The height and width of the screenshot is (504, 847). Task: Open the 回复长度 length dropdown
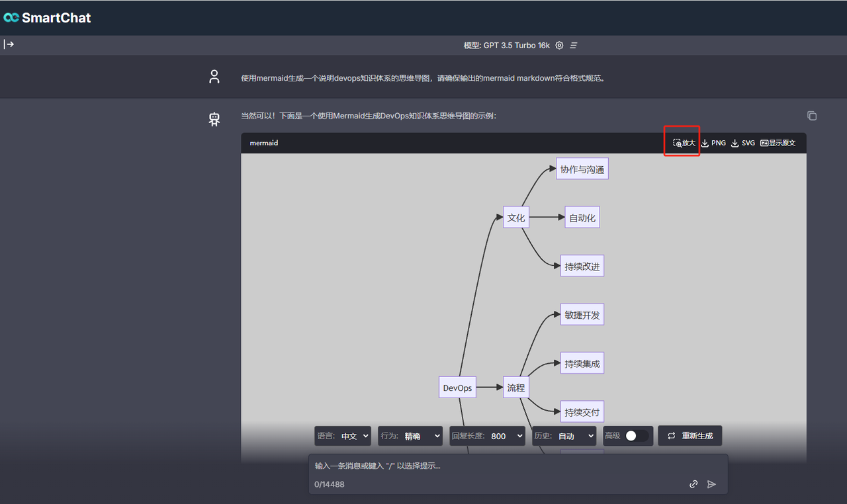tap(487, 436)
